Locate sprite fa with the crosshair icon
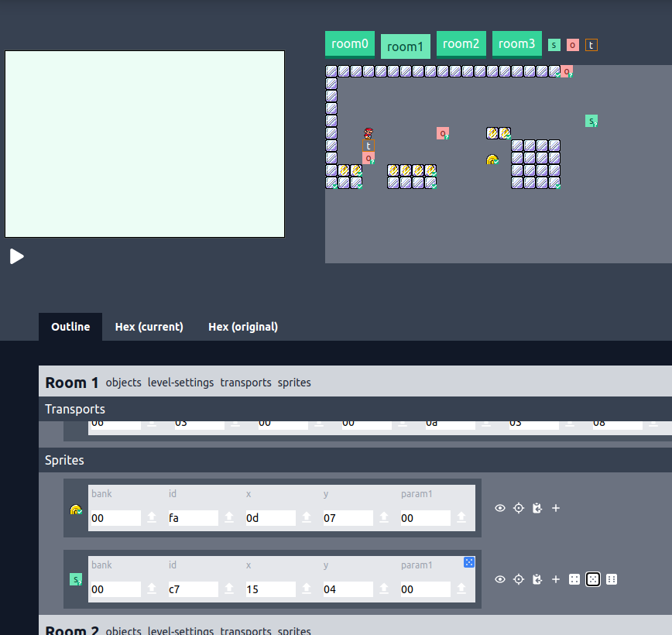 pos(519,508)
